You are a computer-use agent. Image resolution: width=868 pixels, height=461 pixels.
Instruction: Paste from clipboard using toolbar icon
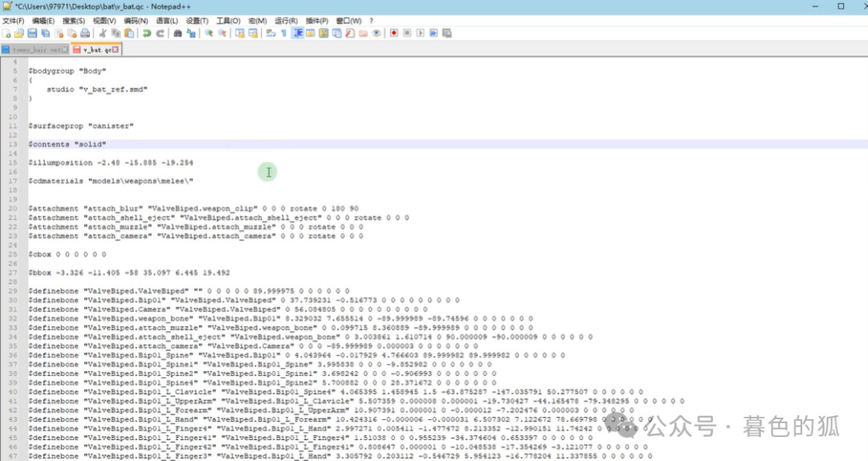click(x=129, y=33)
